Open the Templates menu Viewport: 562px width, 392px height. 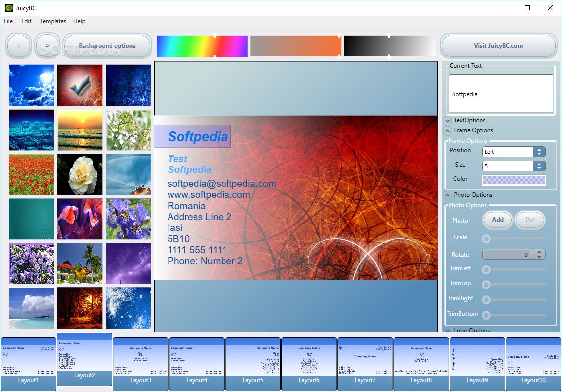click(x=53, y=21)
